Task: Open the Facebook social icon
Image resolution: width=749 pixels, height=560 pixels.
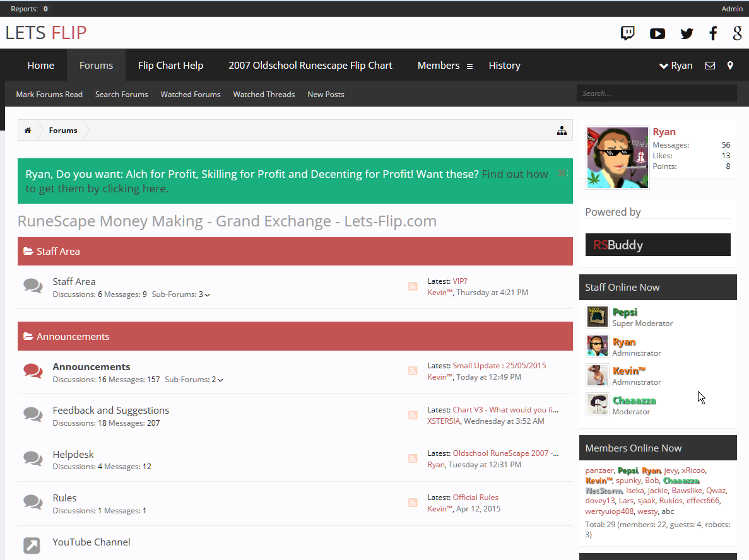Action: tap(713, 33)
